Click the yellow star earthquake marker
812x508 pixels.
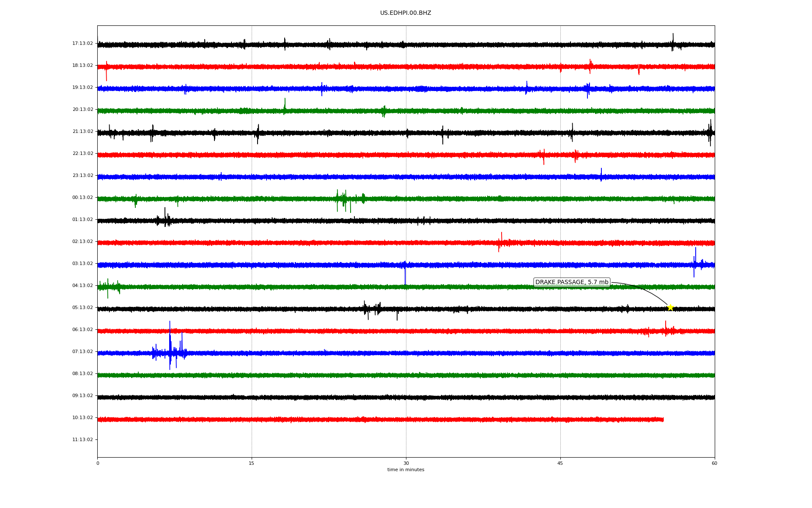point(670,307)
